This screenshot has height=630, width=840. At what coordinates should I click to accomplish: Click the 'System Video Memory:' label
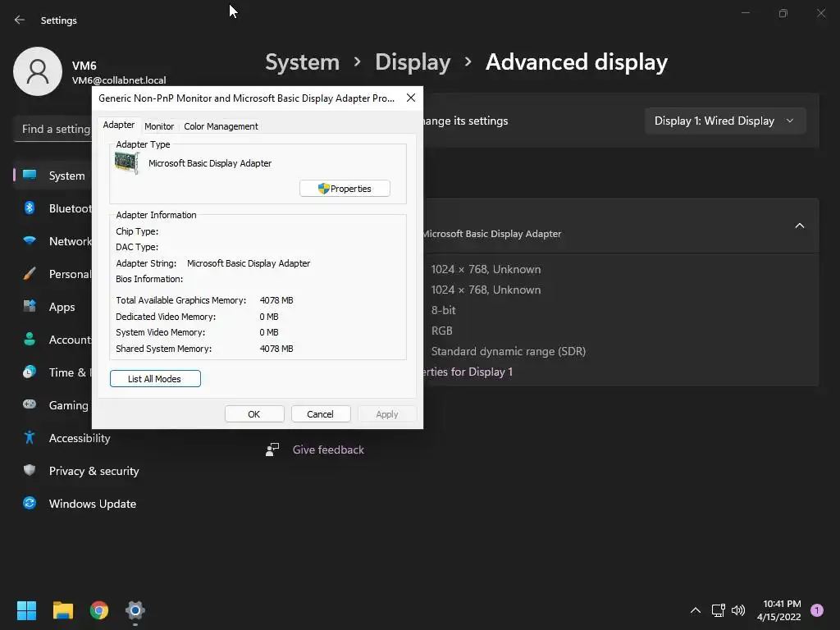pyautogui.click(x=160, y=333)
